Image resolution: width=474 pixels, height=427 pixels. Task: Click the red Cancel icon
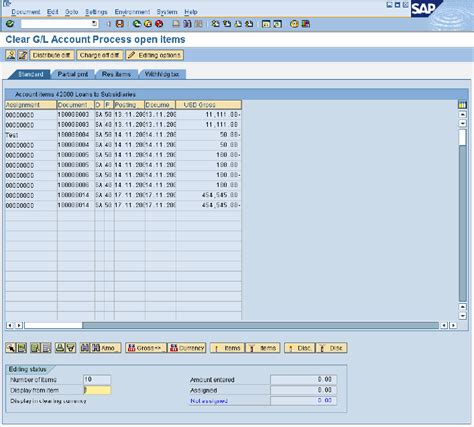tap(159, 24)
